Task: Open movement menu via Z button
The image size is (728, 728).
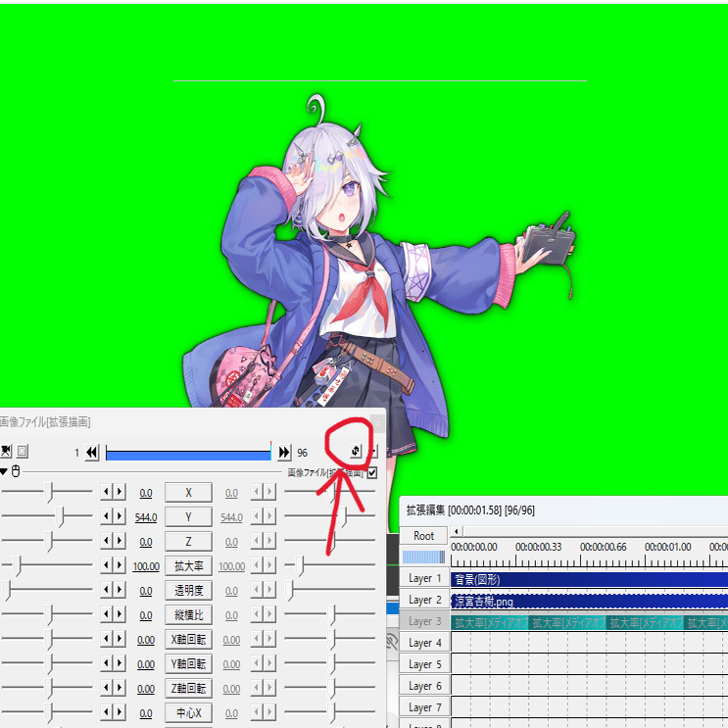Action: tap(188, 542)
